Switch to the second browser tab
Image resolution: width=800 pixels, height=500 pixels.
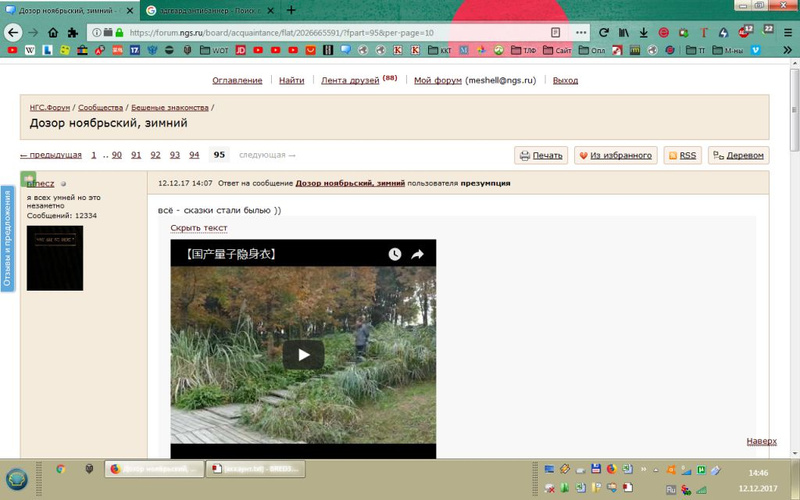pyautogui.click(x=208, y=10)
